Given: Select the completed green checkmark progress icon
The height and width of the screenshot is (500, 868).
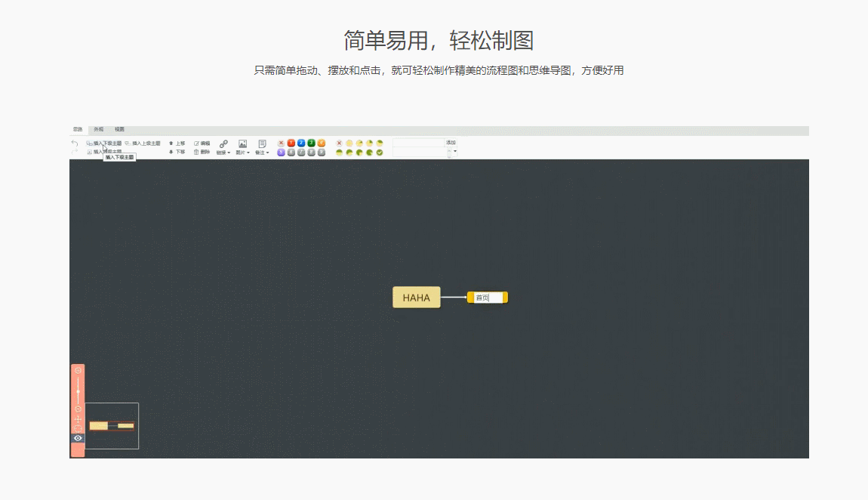Looking at the screenshot, I should (x=379, y=153).
